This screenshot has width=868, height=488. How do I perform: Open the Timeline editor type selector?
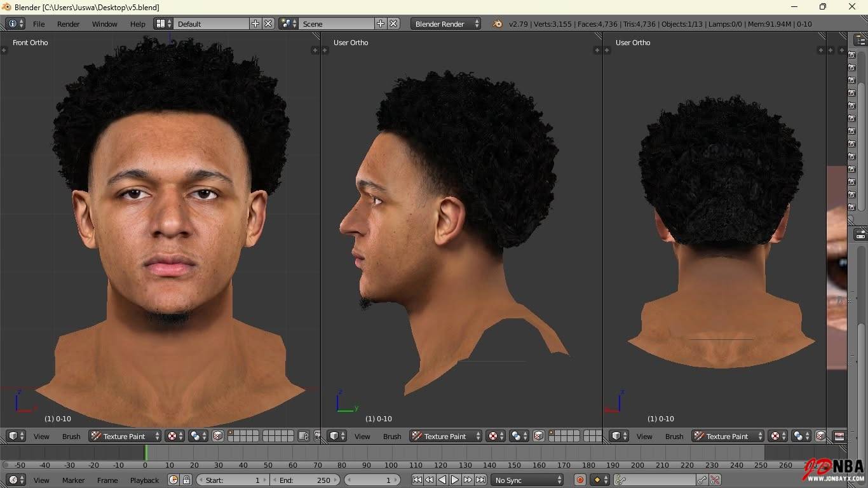click(15, 480)
